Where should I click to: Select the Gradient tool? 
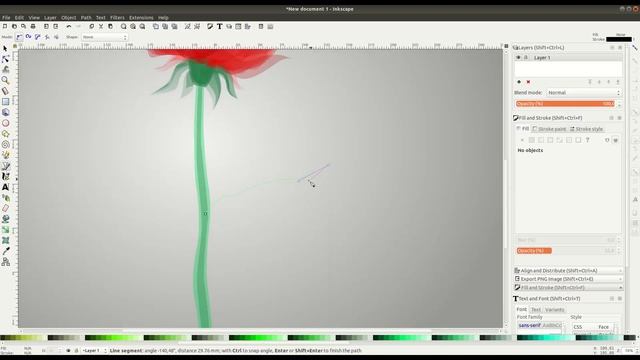[5, 230]
